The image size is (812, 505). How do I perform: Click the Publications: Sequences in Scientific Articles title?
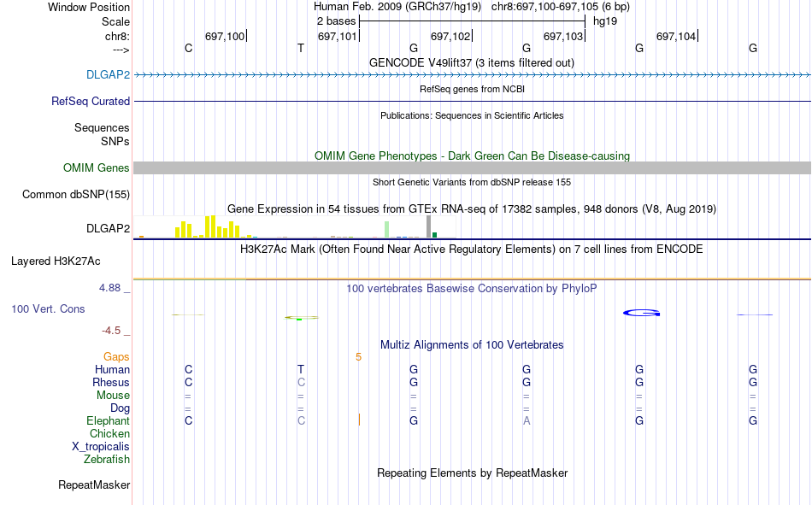472,115
